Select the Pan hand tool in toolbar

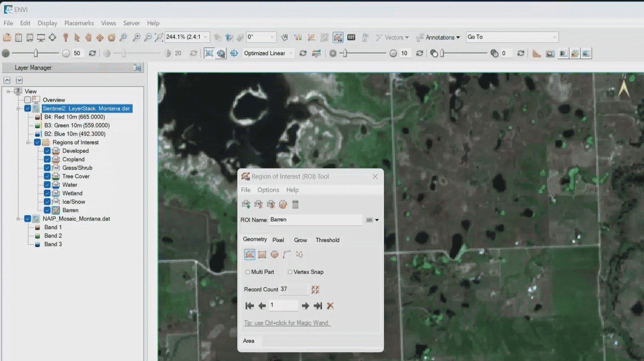[89, 37]
